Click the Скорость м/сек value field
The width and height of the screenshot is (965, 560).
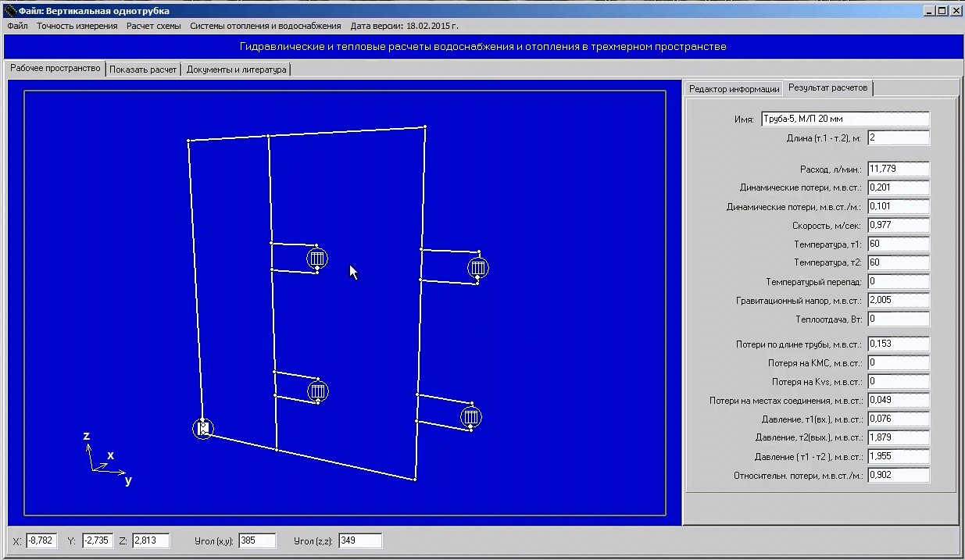coord(899,225)
